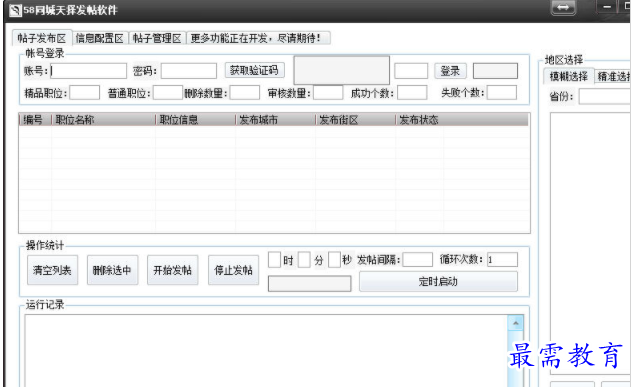Click the 发布城市 column header

coord(275,120)
